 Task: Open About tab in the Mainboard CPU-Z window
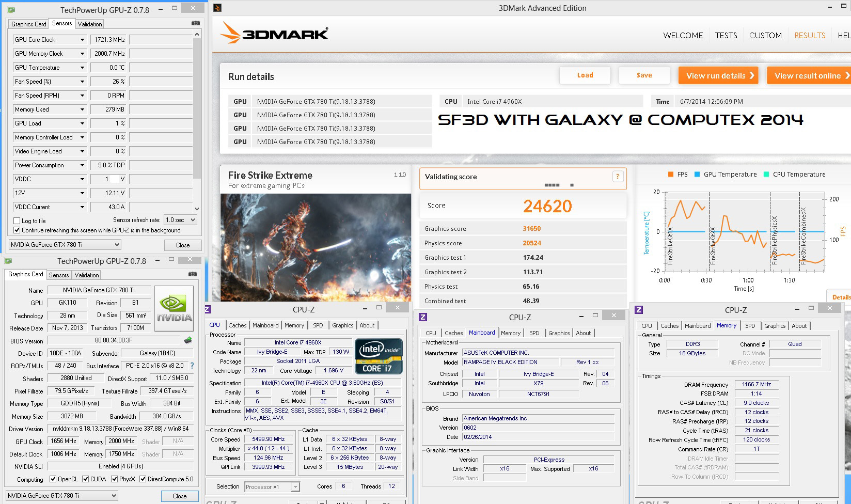(584, 333)
